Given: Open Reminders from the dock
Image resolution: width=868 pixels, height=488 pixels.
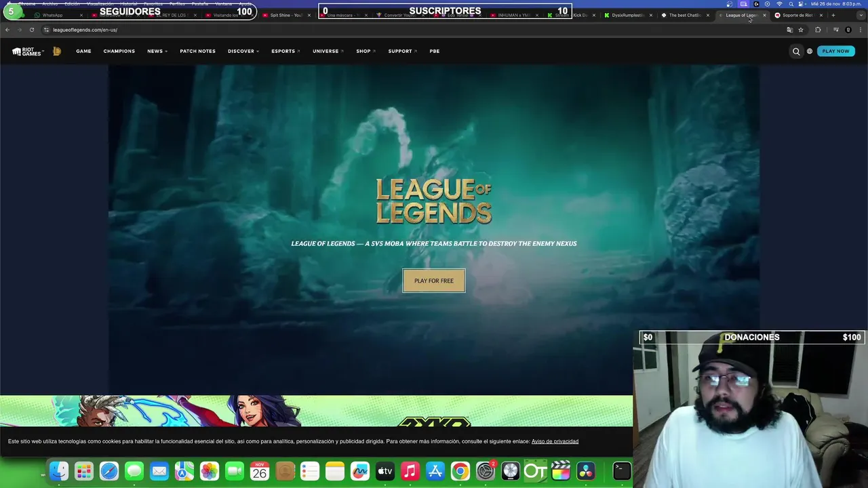Looking at the screenshot, I should pos(310,470).
